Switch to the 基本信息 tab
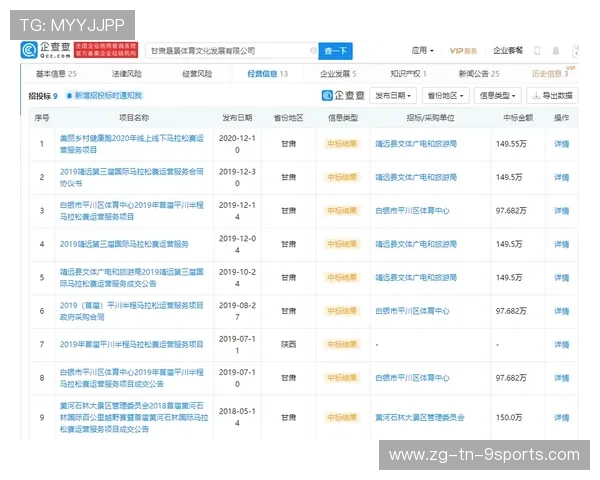 (x=56, y=73)
